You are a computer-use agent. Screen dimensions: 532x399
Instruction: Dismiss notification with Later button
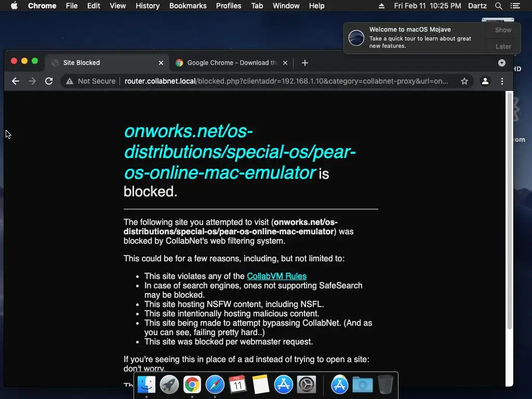(x=503, y=46)
